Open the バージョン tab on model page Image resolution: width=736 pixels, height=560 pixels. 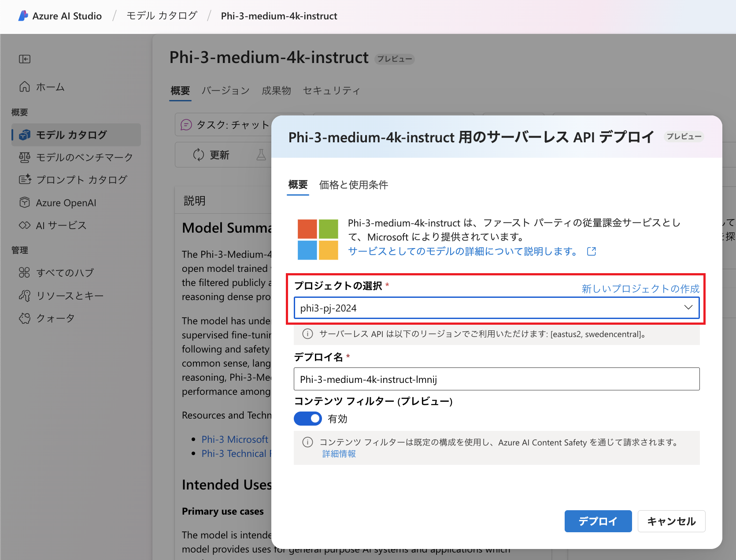point(226,90)
